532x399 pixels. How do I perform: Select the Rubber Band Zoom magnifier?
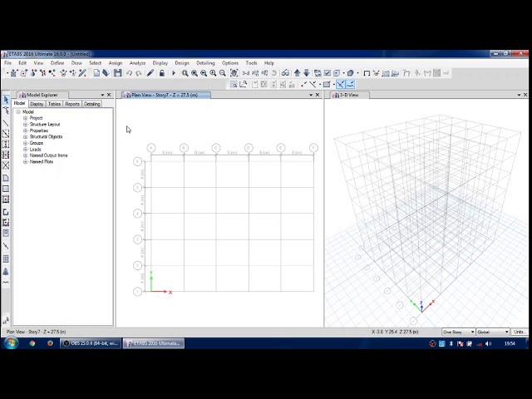(185, 73)
